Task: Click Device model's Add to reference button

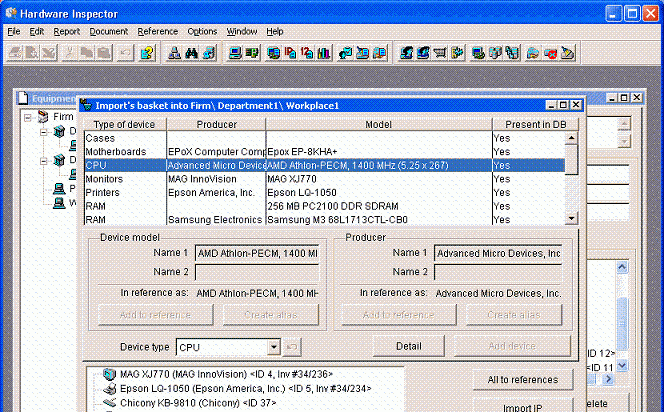Action: 155,315
